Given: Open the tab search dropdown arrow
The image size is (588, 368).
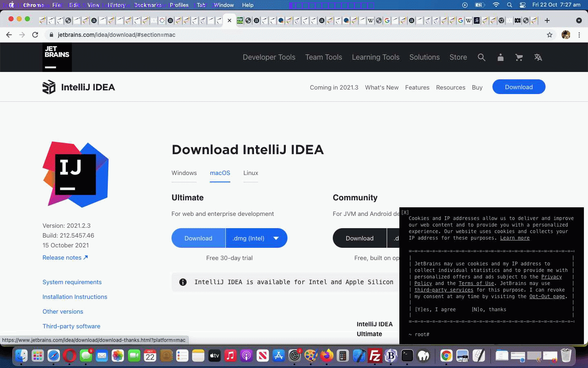Looking at the screenshot, I should click(579, 20).
